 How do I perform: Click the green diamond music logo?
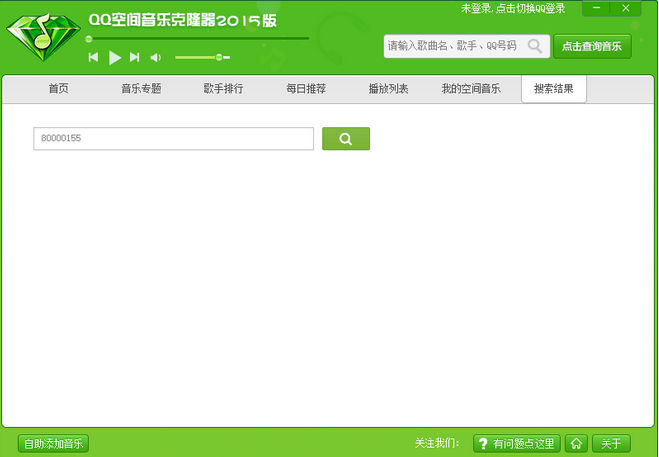pyautogui.click(x=43, y=37)
